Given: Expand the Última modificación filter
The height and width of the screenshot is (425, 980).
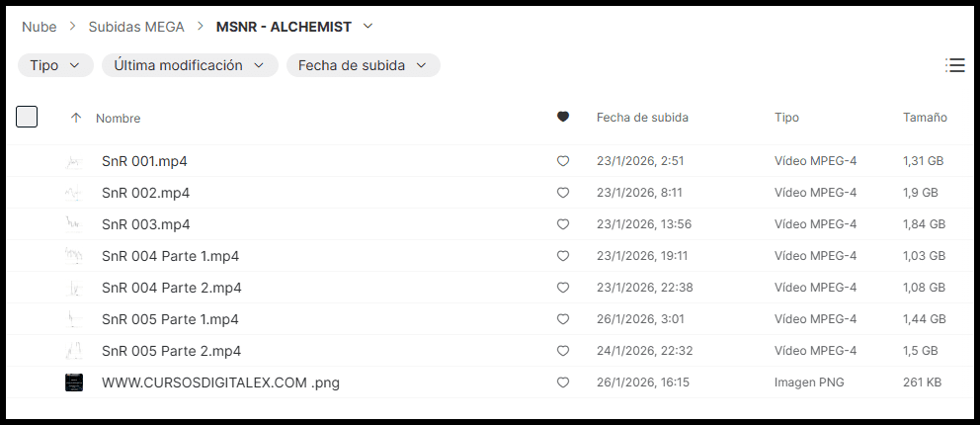Looking at the screenshot, I should [x=189, y=65].
